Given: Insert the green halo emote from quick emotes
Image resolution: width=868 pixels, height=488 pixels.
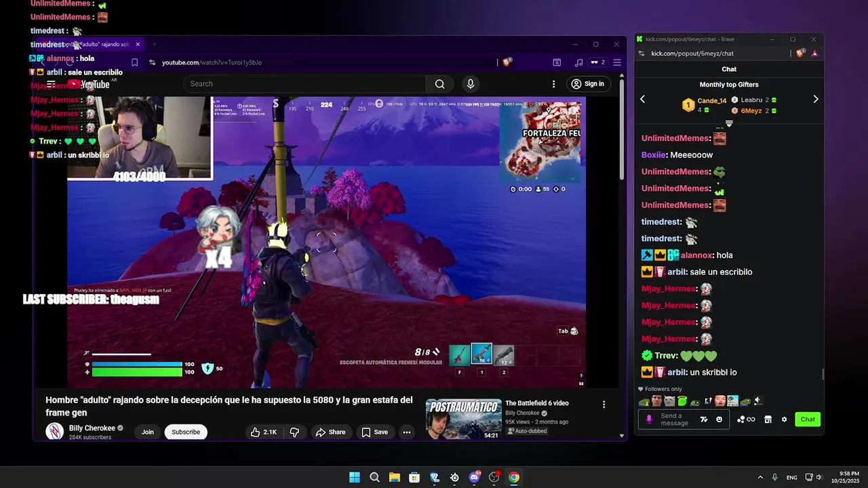Looking at the screenshot, I should (x=682, y=401).
